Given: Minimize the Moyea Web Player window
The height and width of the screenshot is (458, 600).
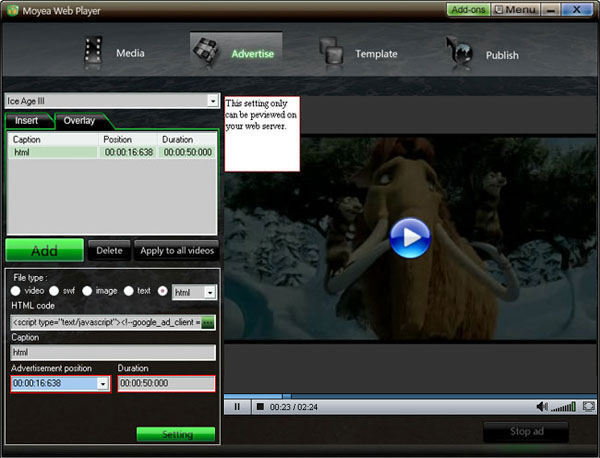Looking at the screenshot, I should click(x=551, y=10).
